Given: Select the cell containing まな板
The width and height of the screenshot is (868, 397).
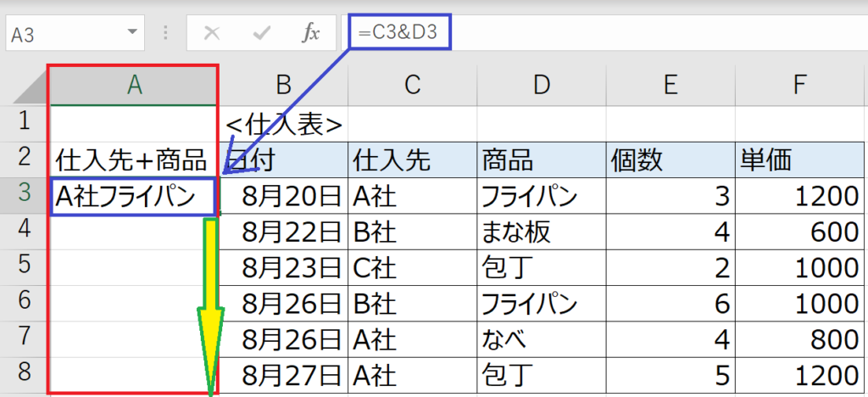Looking at the screenshot, I should [x=542, y=232].
